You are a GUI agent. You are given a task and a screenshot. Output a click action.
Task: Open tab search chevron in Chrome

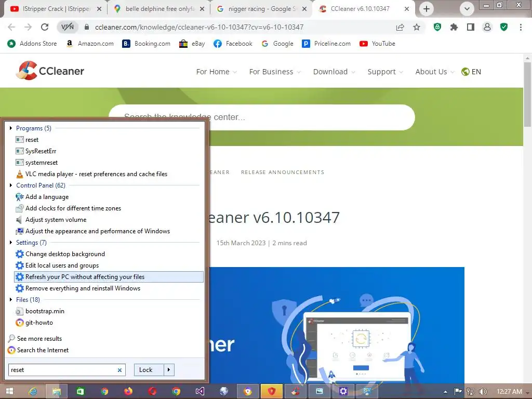coord(467,9)
